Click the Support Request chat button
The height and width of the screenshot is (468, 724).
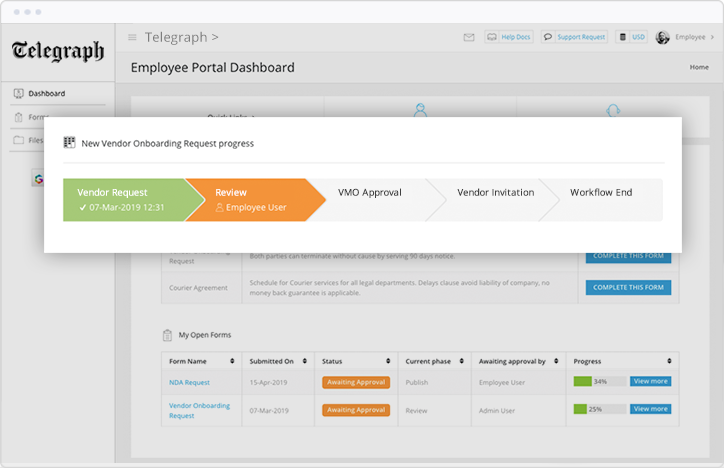(x=575, y=37)
